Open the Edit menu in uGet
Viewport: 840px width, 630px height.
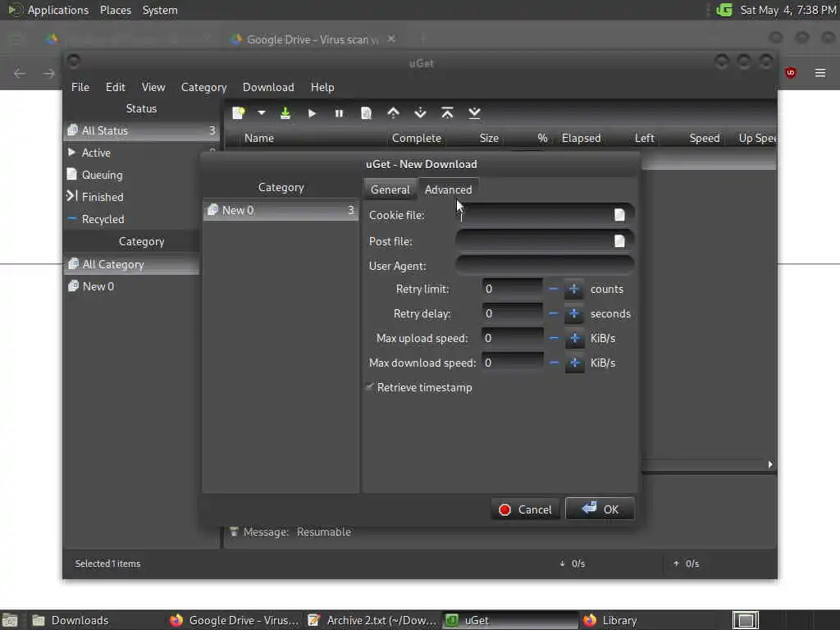tap(115, 87)
